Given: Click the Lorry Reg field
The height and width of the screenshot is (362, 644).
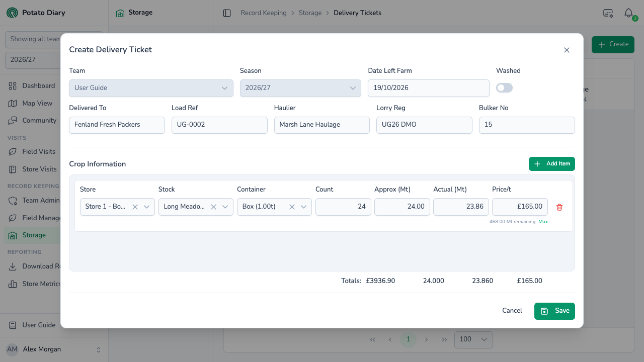Looking at the screenshot, I should pyautogui.click(x=424, y=125).
